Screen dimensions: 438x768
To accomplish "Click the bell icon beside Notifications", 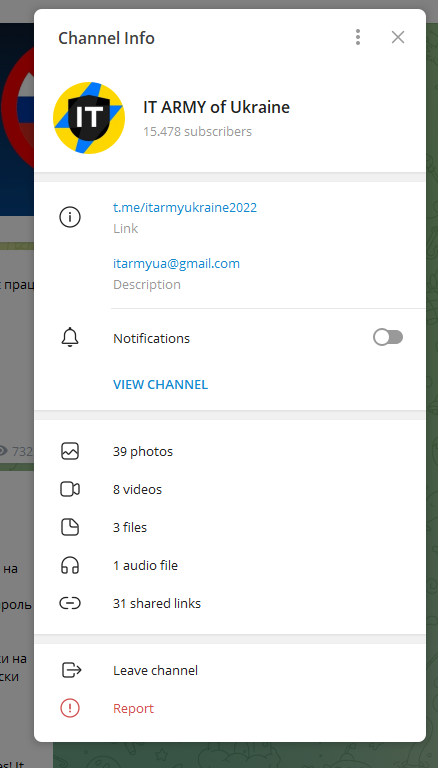I will 70,338.
